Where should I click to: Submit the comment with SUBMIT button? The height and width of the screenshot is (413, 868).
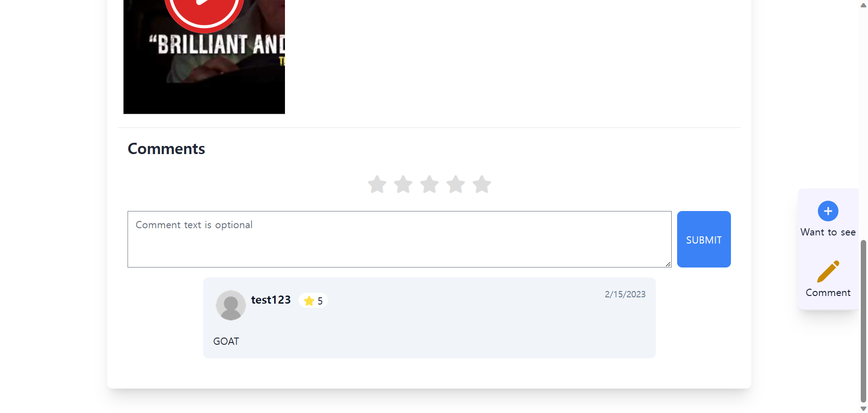pos(704,239)
